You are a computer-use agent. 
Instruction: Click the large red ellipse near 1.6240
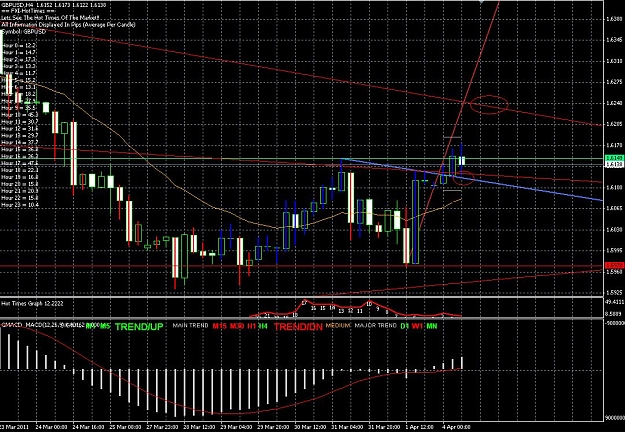point(489,104)
